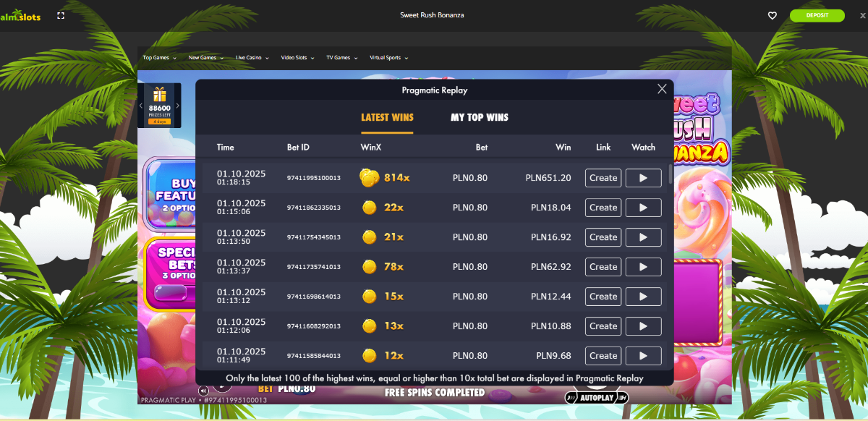Create link for the 814x win
This screenshot has height=421, width=868.
point(603,178)
